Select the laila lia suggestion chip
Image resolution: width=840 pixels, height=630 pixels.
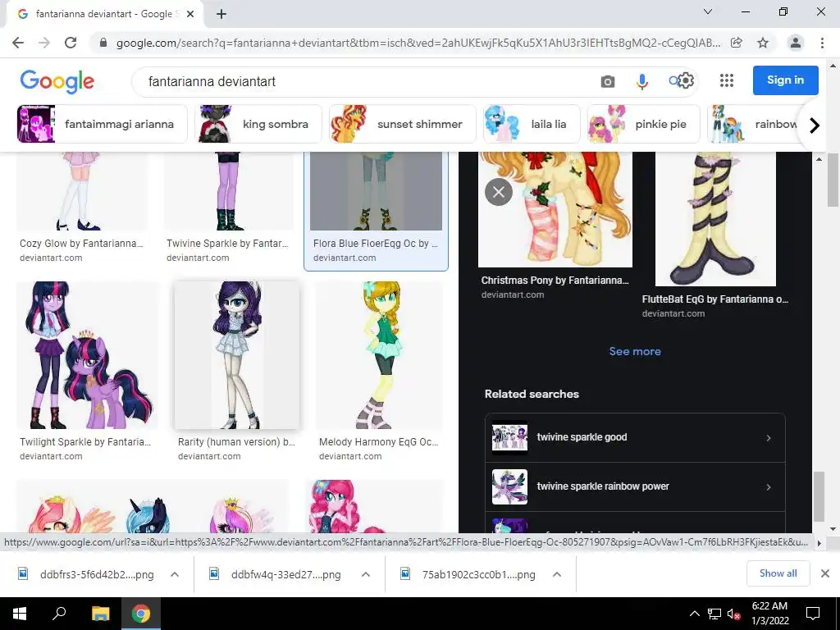(532, 125)
